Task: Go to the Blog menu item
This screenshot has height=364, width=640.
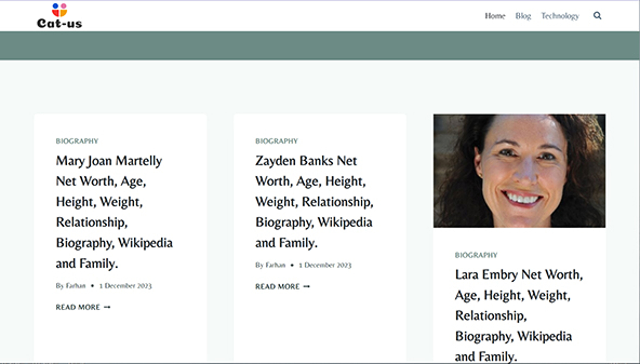Action: pyautogui.click(x=523, y=16)
